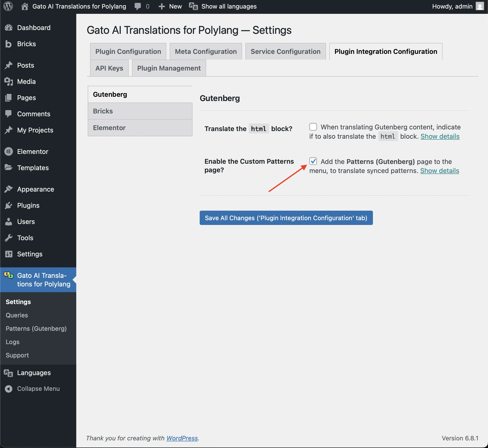488x448 pixels.
Task: Uncheck the Enable Custom Patterns page checkbox
Action: coord(313,161)
